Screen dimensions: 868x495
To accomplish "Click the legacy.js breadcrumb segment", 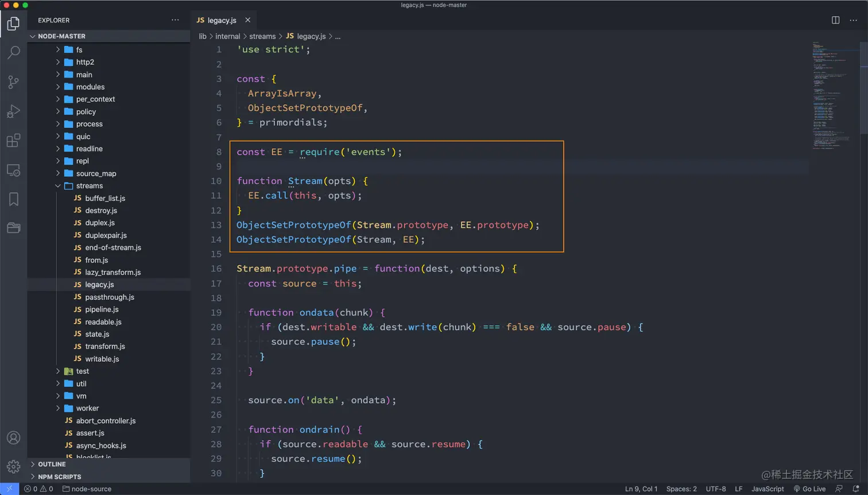I will [x=306, y=36].
